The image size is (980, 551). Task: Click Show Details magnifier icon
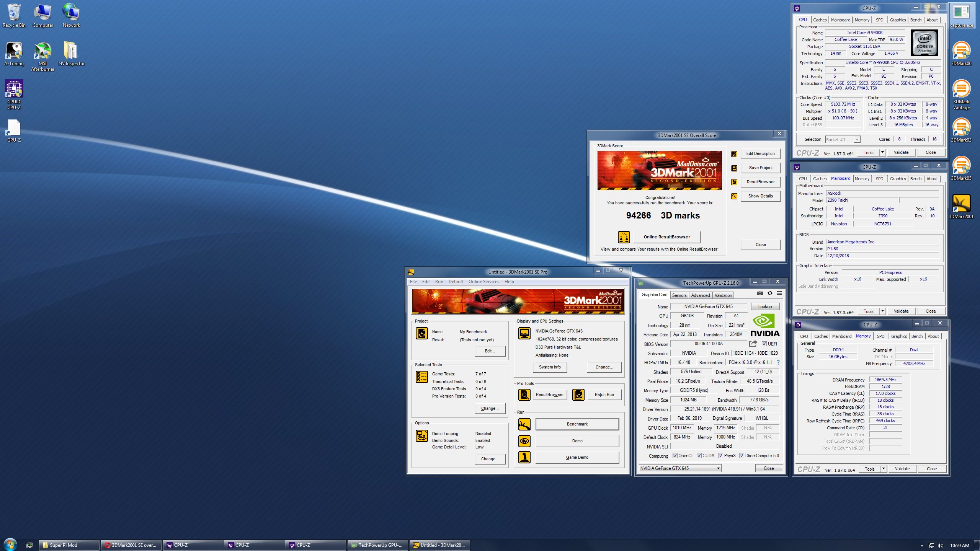tap(734, 196)
